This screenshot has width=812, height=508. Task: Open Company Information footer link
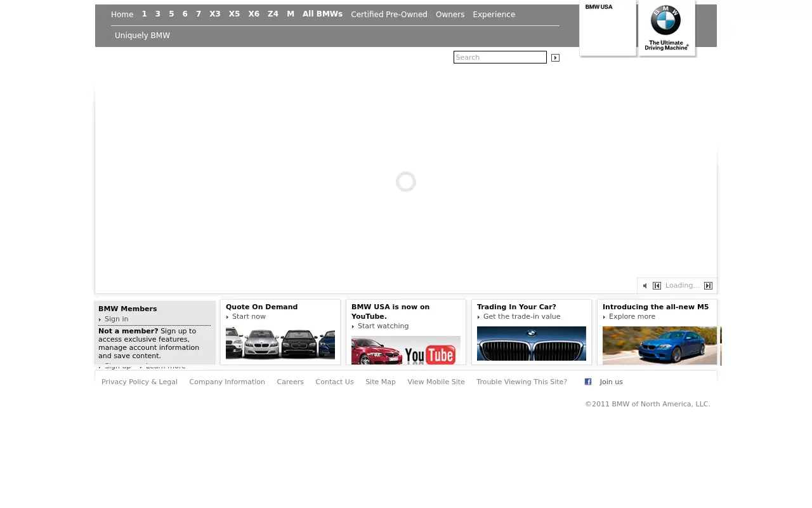tap(227, 382)
